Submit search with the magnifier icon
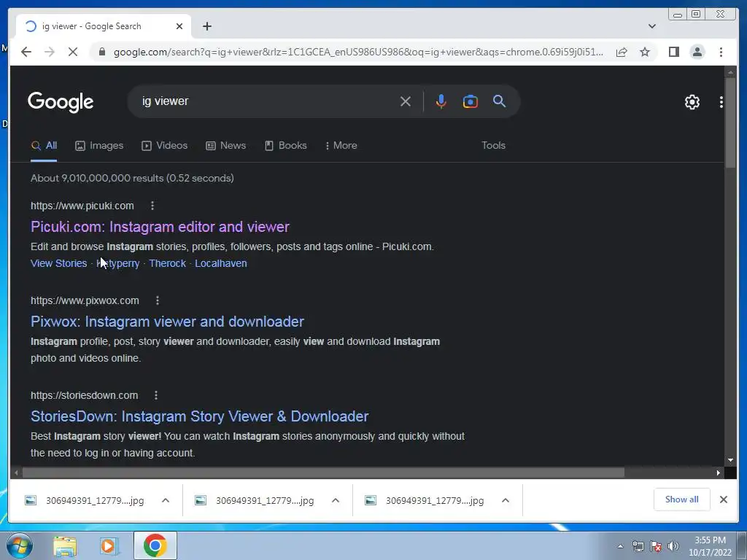This screenshot has height=560, width=747. (499, 101)
